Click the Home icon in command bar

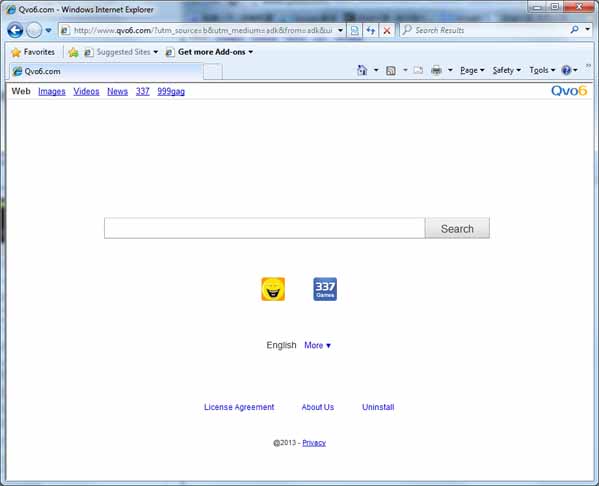[x=362, y=70]
